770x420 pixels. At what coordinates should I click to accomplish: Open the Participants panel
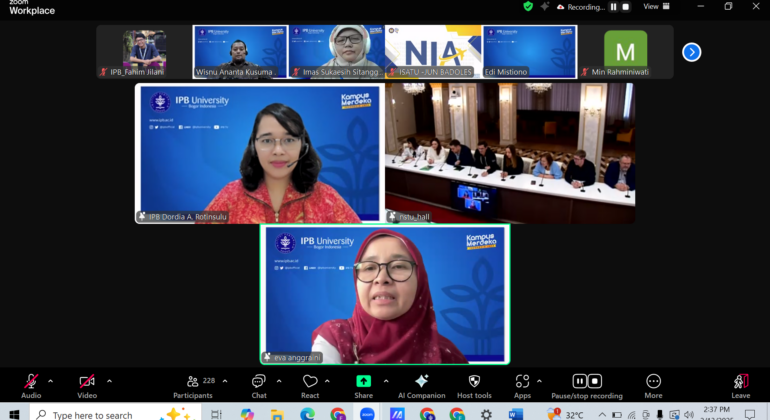click(x=193, y=382)
